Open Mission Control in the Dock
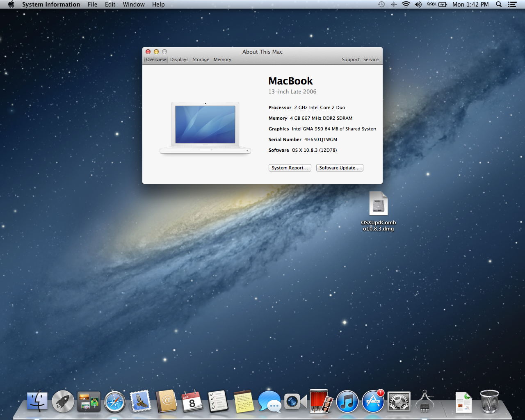Screen dimensions: 525x420 click(x=89, y=401)
